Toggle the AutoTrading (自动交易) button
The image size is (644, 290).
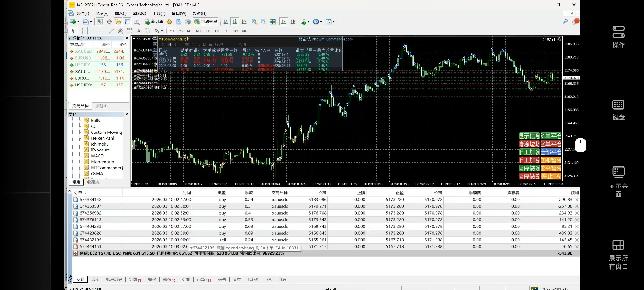(206, 22)
